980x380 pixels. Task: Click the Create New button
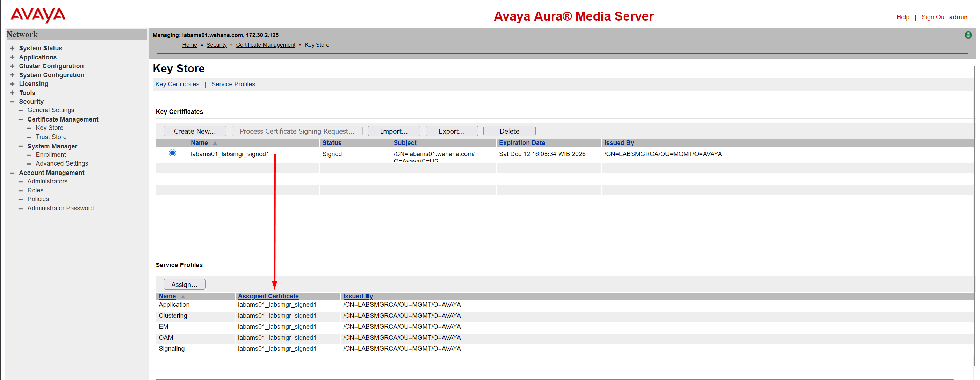195,131
